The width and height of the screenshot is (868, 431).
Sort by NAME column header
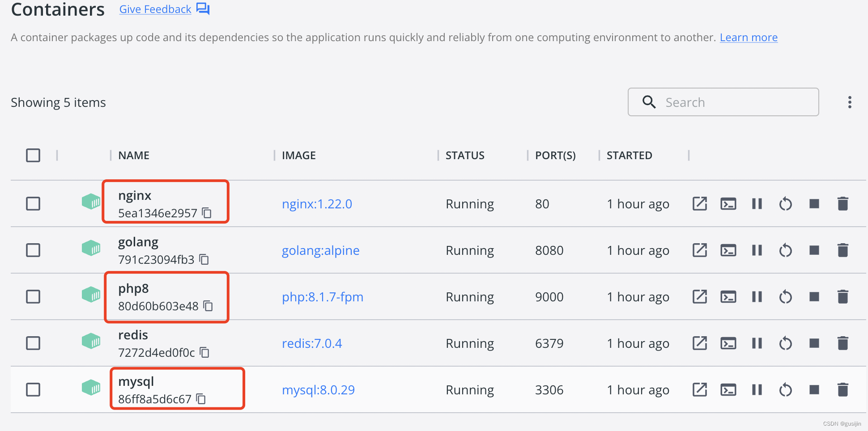coord(134,156)
